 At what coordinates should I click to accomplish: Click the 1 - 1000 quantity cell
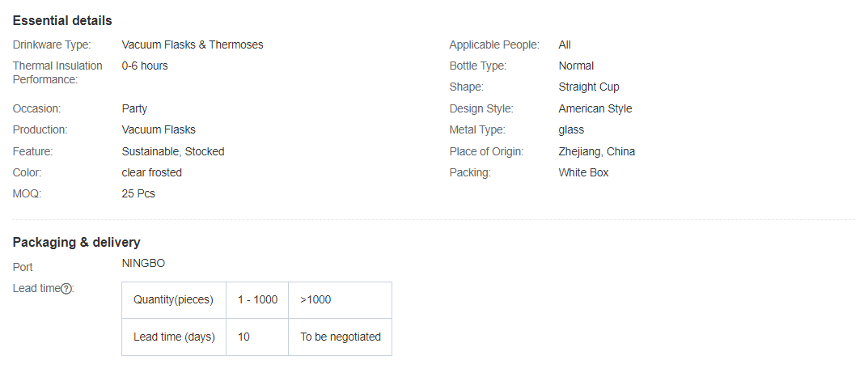tap(257, 299)
